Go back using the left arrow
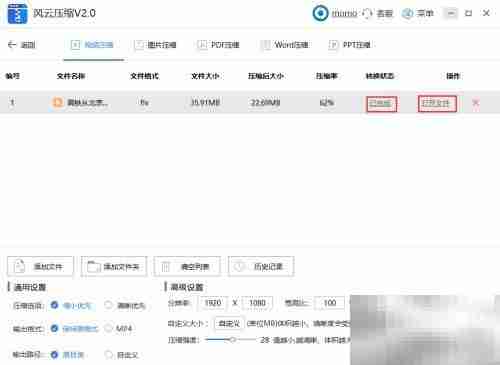The height and width of the screenshot is (365, 500). (12, 44)
